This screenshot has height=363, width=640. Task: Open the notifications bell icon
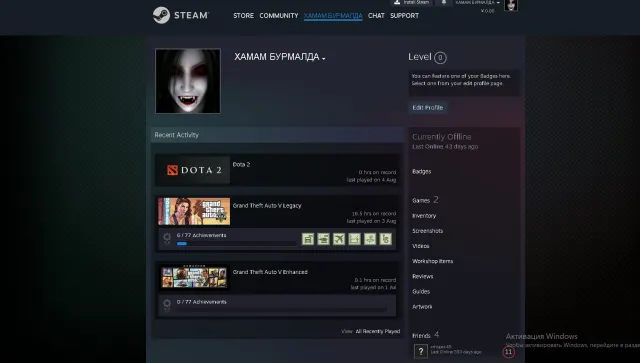444,2
